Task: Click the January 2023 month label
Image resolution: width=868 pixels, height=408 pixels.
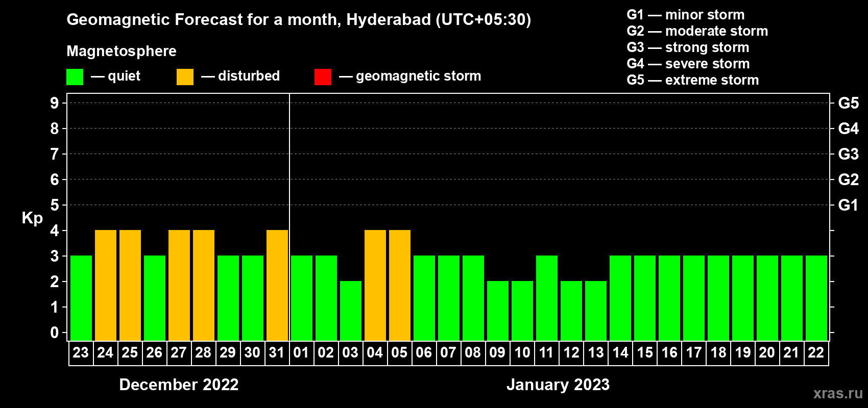Action: click(x=558, y=385)
